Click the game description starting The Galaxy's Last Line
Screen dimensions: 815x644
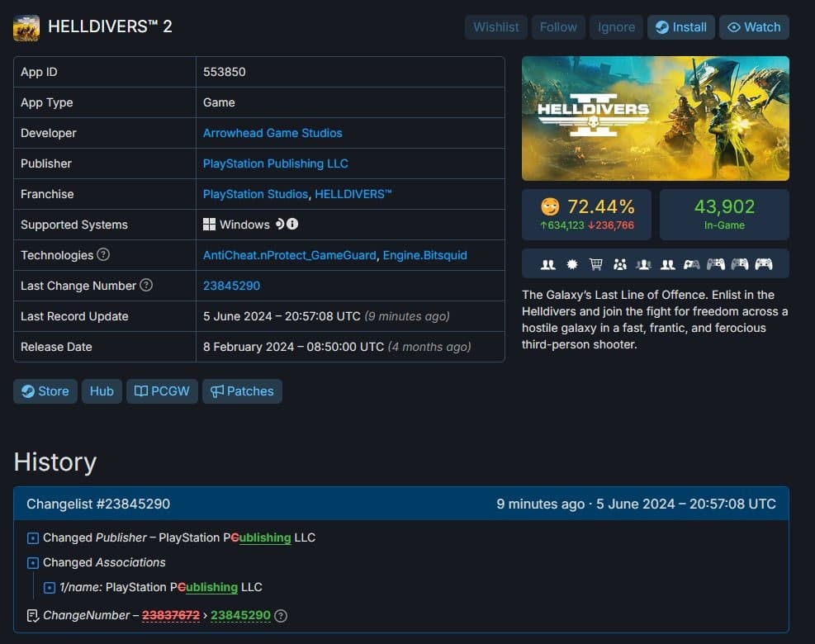tap(655, 320)
